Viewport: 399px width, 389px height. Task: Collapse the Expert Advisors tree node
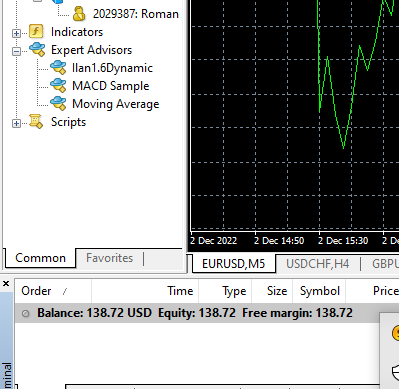point(16,51)
